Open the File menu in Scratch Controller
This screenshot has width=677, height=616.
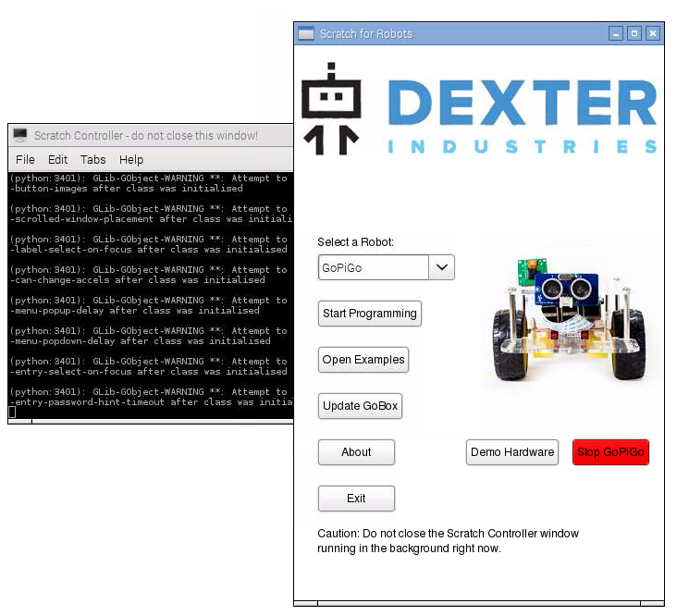[25, 160]
